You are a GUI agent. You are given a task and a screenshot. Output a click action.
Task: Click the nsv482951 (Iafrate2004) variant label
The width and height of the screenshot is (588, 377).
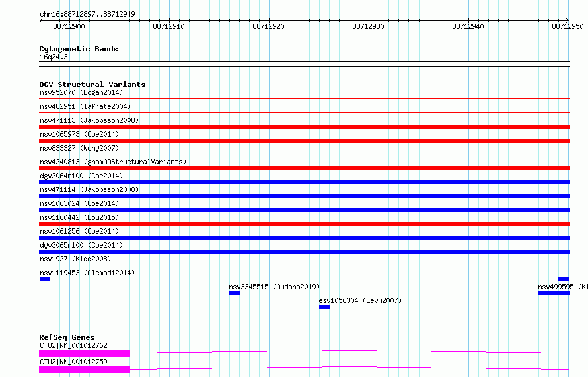85,106
